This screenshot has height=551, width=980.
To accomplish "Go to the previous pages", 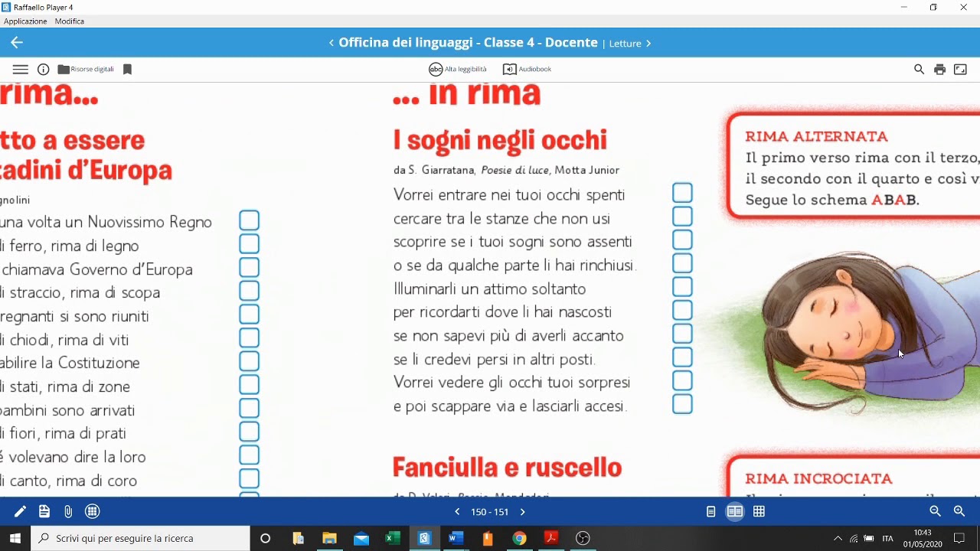I will click(457, 512).
